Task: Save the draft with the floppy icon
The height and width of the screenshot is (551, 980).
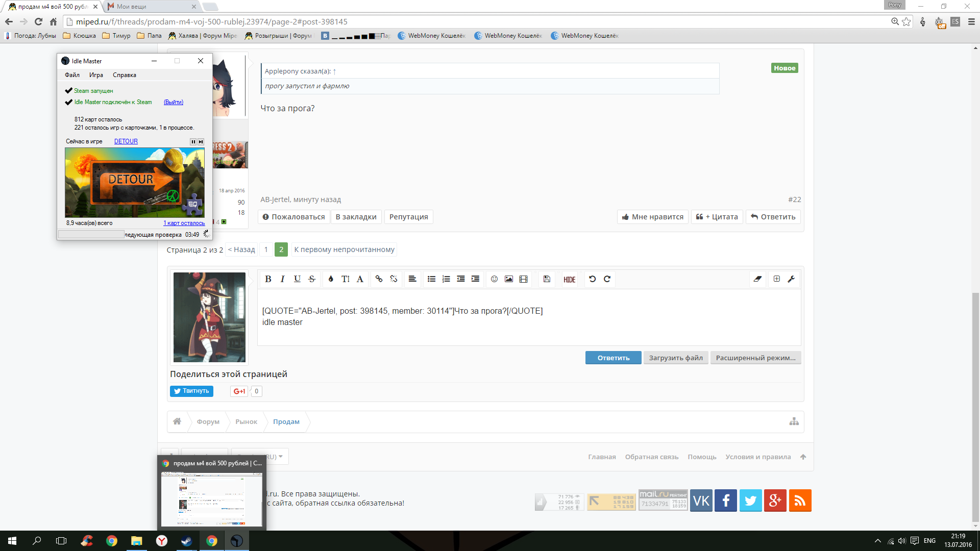Action: pyautogui.click(x=547, y=279)
